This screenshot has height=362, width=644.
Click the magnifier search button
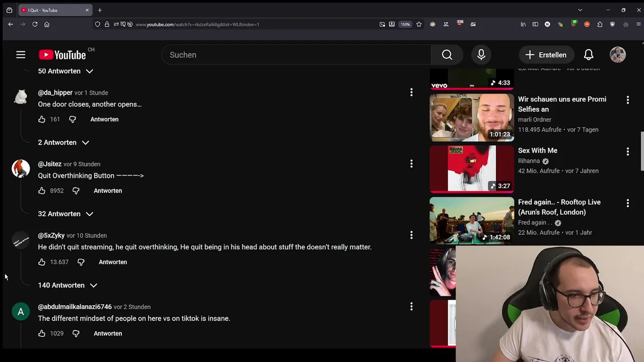[x=447, y=55]
